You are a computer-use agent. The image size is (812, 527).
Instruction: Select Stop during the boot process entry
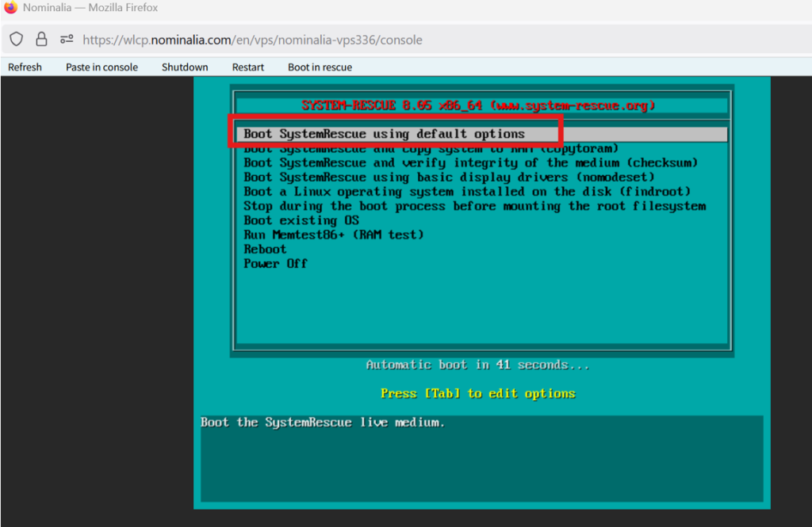pos(475,207)
